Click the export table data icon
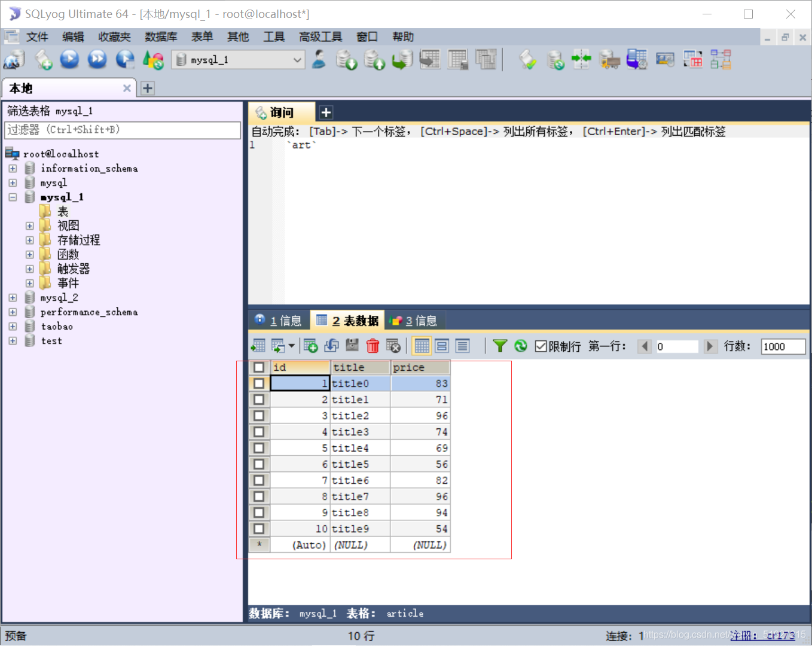This screenshot has height=646, width=812. click(258, 346)
